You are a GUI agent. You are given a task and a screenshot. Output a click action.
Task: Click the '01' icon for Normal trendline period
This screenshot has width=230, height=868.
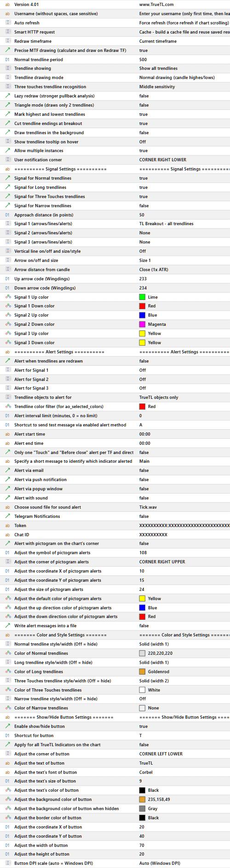(7, 59)
